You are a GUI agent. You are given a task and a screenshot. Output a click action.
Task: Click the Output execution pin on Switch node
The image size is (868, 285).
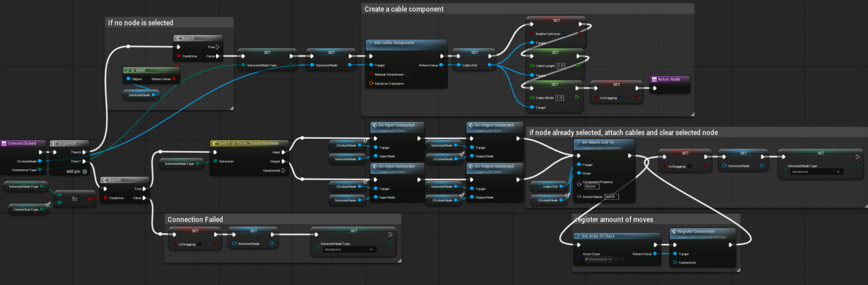pos(283,161)
